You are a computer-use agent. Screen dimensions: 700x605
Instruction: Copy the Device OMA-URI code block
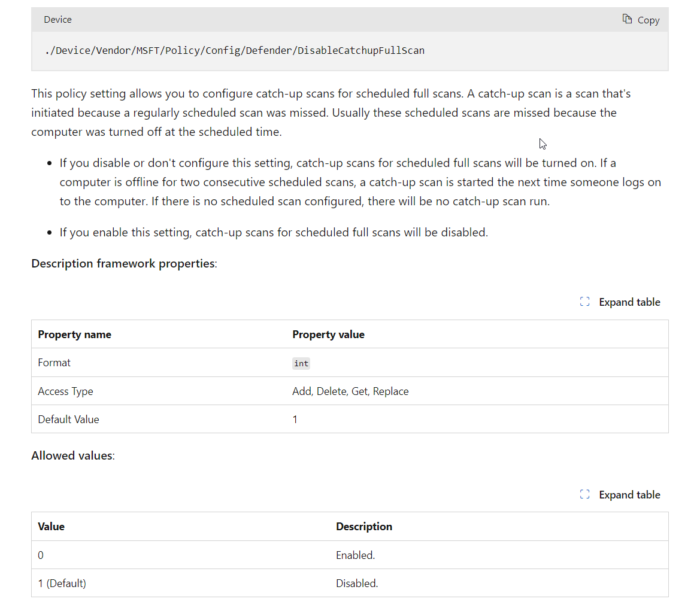(641, 20)
